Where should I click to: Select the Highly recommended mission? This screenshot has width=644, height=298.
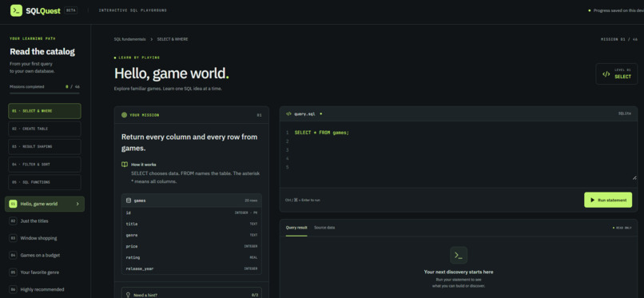(45, 289)
